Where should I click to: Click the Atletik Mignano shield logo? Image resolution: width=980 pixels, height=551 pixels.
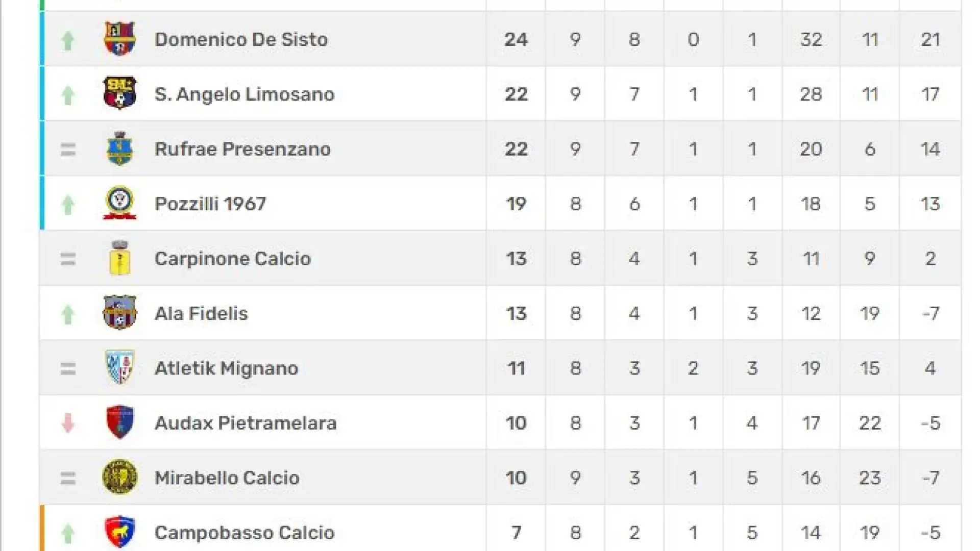[119, 367]
